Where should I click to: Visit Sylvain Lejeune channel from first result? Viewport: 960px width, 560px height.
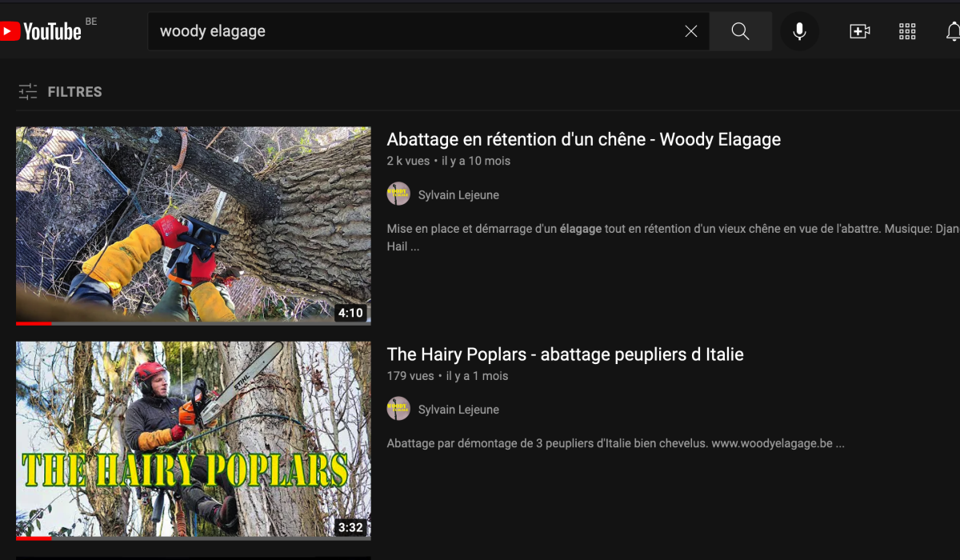click(458, 195)
